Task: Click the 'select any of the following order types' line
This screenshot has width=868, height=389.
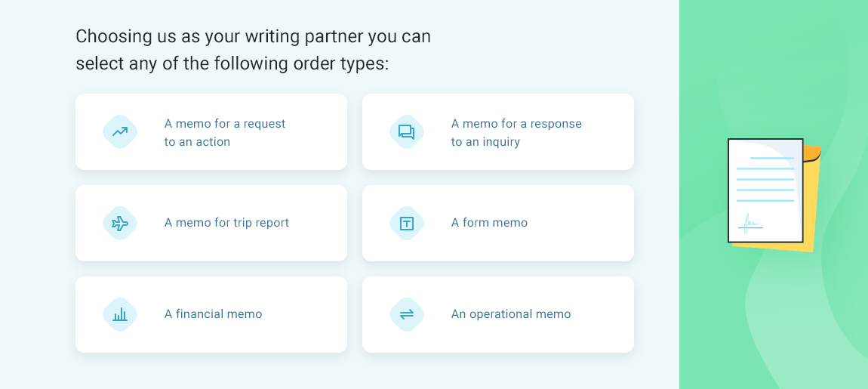Action: (232, 63)
